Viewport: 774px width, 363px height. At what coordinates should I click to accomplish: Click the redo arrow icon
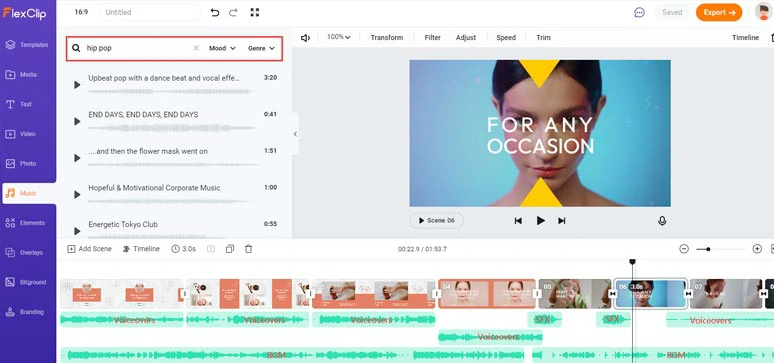[233, 12]
